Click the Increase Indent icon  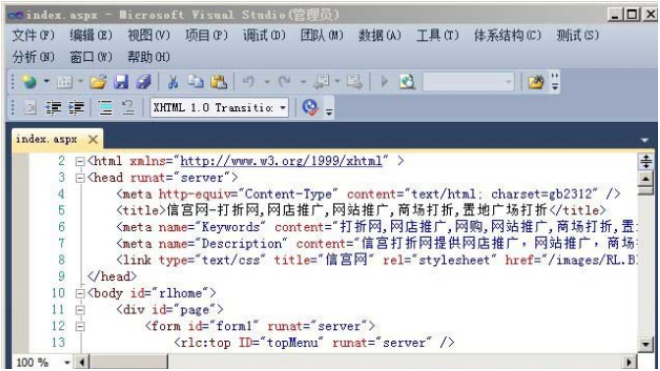coord(76,108)
